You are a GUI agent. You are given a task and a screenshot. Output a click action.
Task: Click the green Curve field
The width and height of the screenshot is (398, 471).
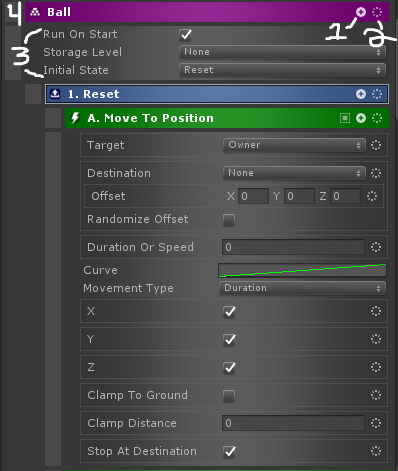[302, 270]
